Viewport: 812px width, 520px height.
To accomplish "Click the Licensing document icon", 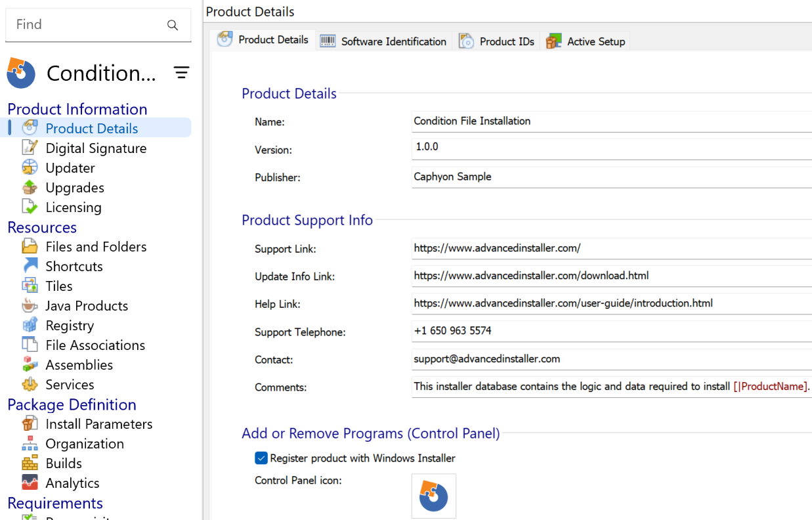I will [x=30, y=207].
